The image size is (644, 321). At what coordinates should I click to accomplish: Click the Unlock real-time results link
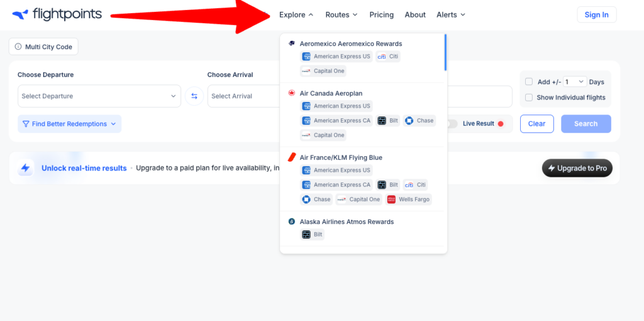tap(84, 168)
